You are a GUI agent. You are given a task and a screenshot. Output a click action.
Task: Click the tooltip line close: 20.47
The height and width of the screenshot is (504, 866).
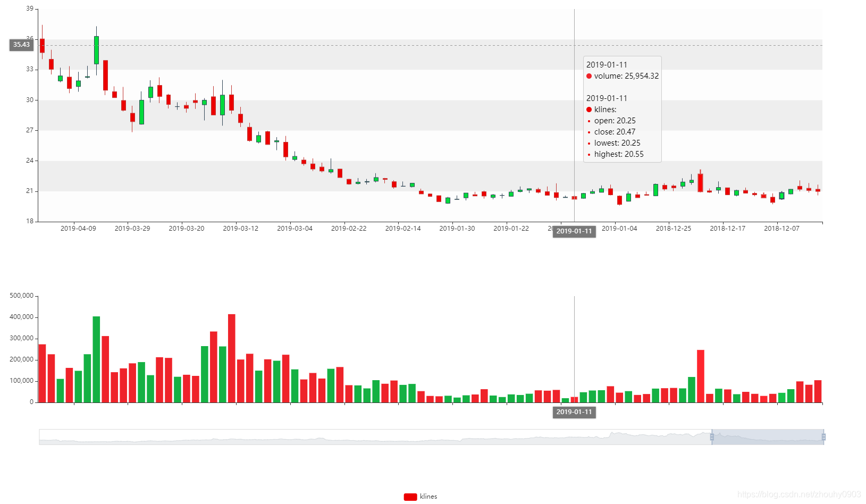pyautogui.click(x=615, y=132)
